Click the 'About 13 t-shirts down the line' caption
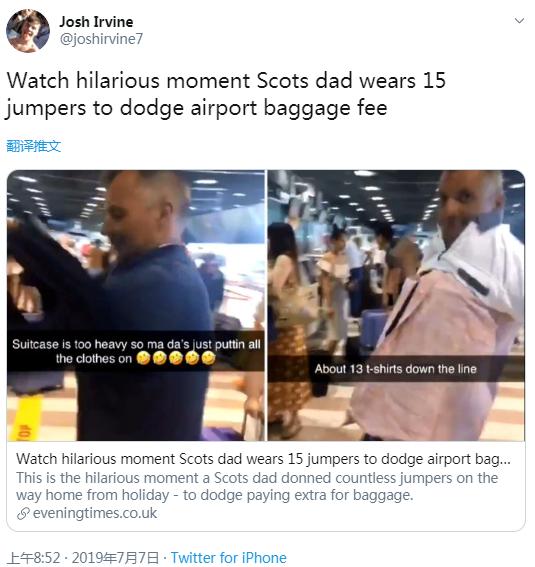Screen dimensions: 535x567 point(395,369)
